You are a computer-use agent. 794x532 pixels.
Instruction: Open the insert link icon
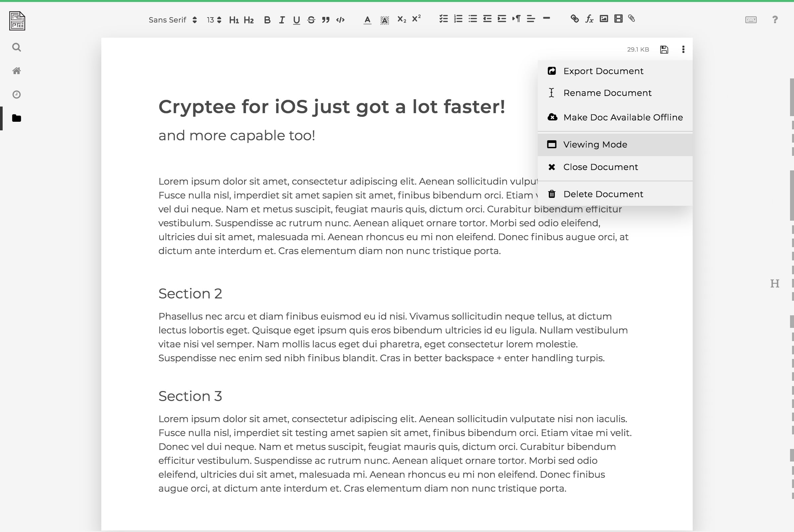tap(574, 19)
